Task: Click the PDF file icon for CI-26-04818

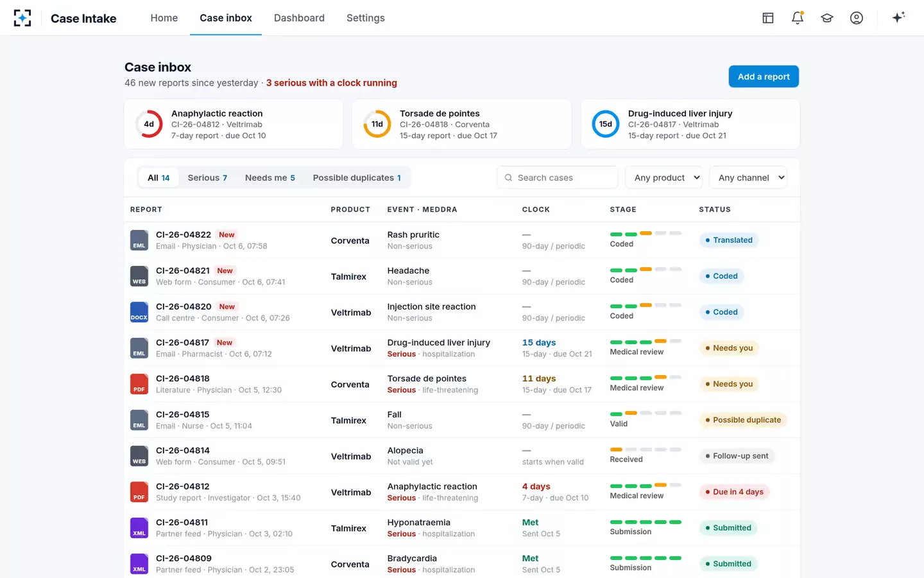Action: (x=139, y=384)
